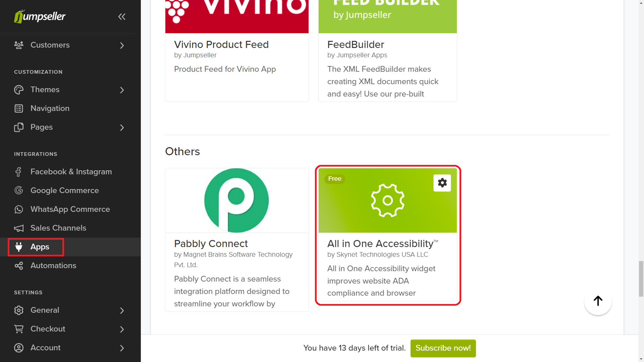Open Google Commerce integration
This screenshot has width=644, height=362.
(64, 191)
